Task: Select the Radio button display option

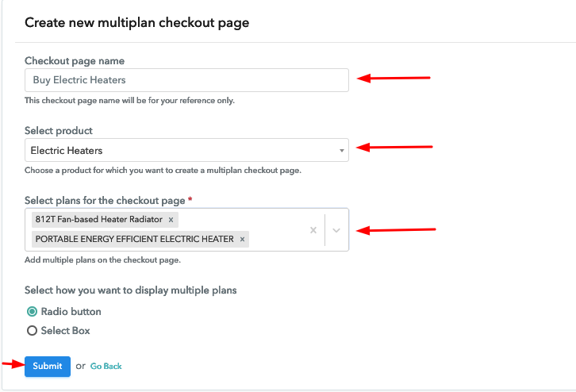Action: (x=32, y=312)
